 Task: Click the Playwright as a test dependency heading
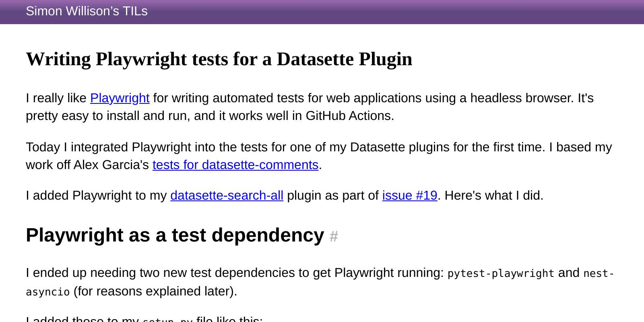(x=175, y=235)
